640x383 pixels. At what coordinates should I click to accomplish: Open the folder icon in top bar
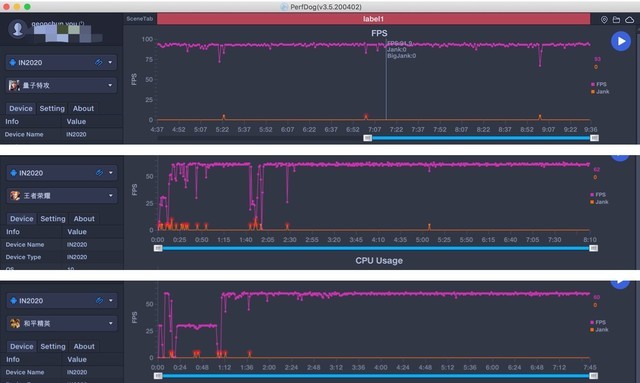pos(616,20)
